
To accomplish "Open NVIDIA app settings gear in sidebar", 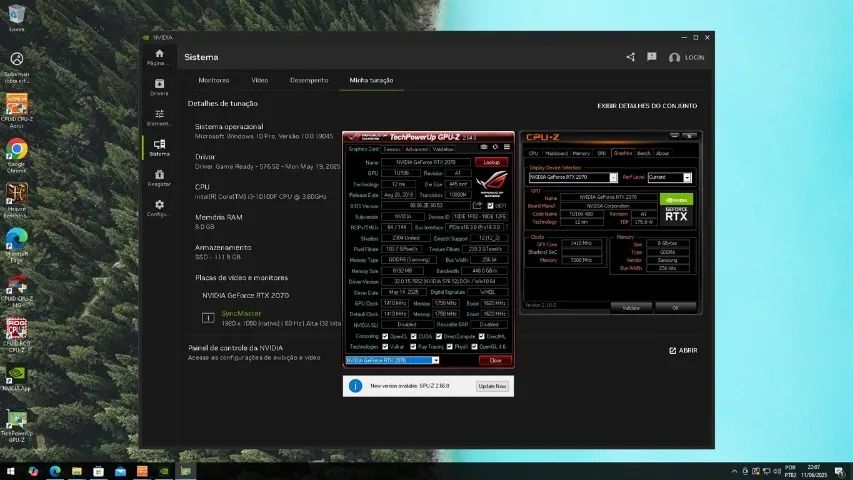I will 159,208.
